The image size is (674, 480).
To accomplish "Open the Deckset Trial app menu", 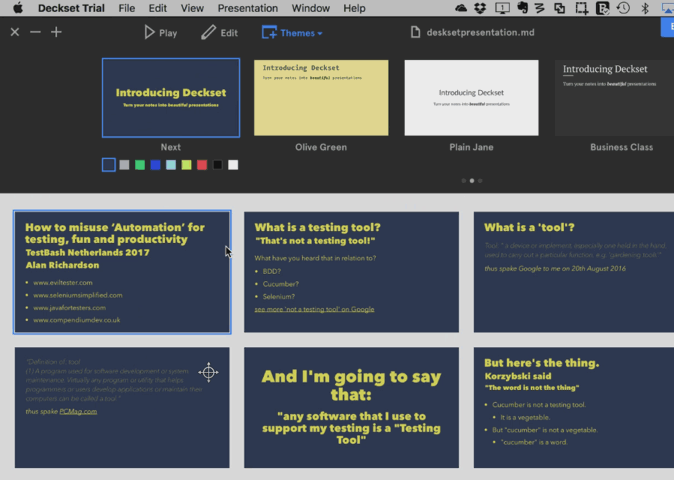I will tap(71, 8).
